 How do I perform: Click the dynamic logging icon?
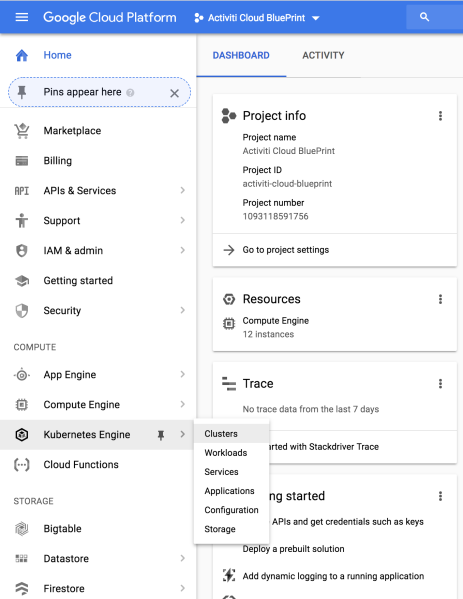tap(229, 575)
